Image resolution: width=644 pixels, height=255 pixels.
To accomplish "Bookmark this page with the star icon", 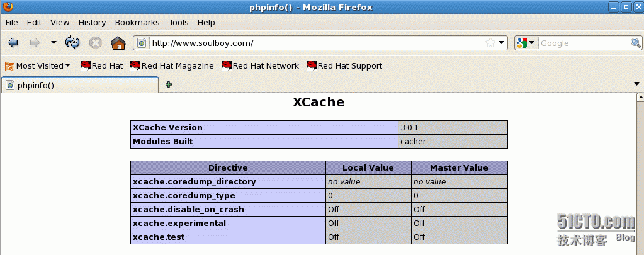I will tap(490, 43).
